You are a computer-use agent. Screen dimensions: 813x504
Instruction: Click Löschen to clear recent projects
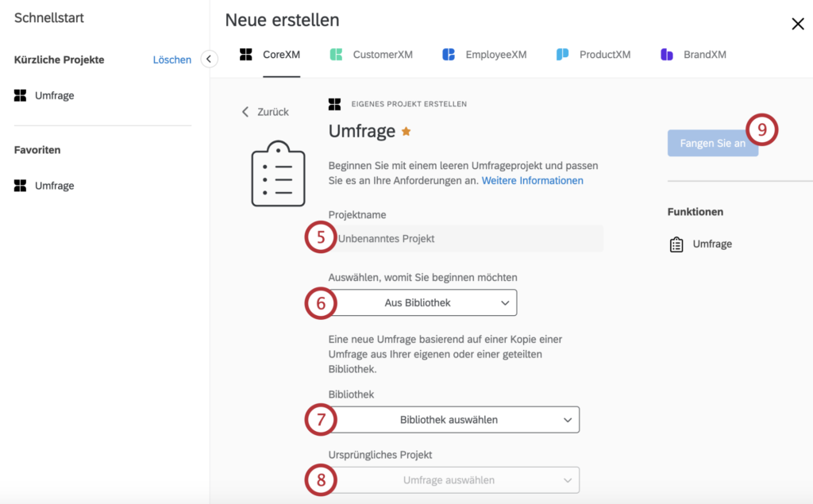(x=171, y=60)
